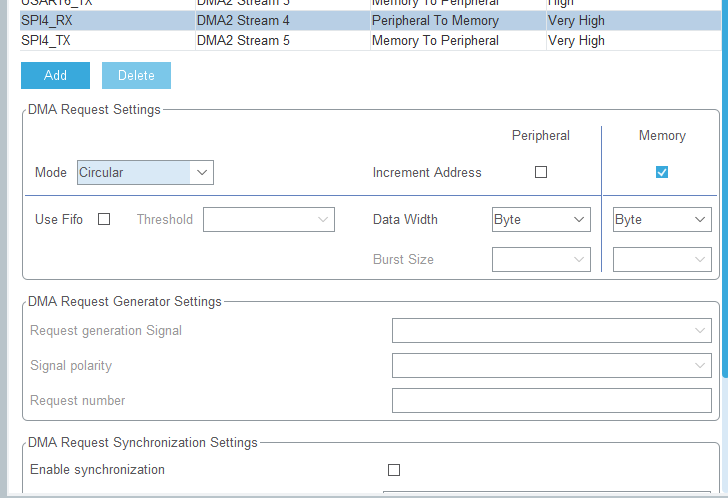Select the SPI4_TX row
This screenshot has width=728, height=499.
(370, 40)
